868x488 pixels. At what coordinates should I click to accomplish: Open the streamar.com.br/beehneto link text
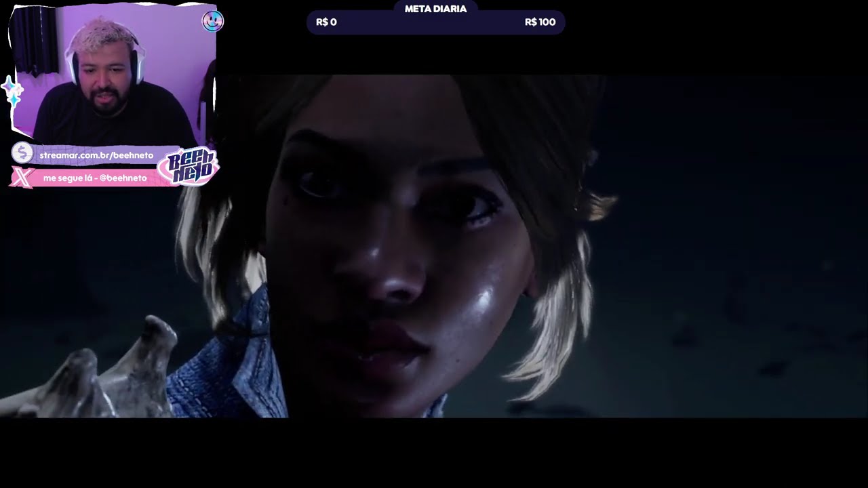96,155
